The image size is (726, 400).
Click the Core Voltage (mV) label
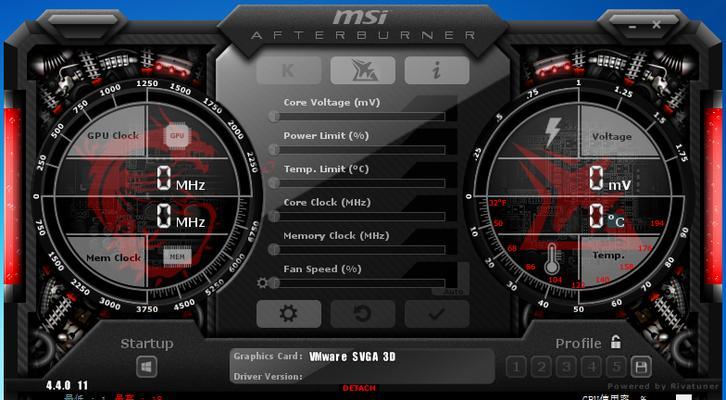(332, 103)
